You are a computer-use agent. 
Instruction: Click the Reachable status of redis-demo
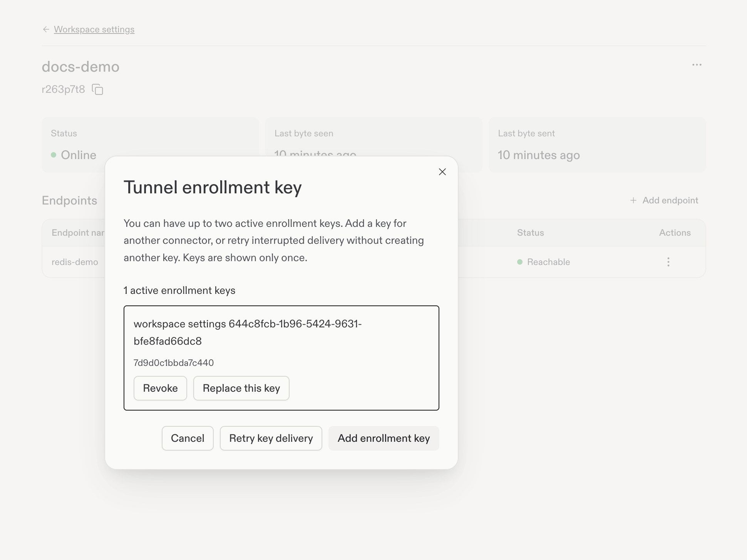[x=544, y=262]
